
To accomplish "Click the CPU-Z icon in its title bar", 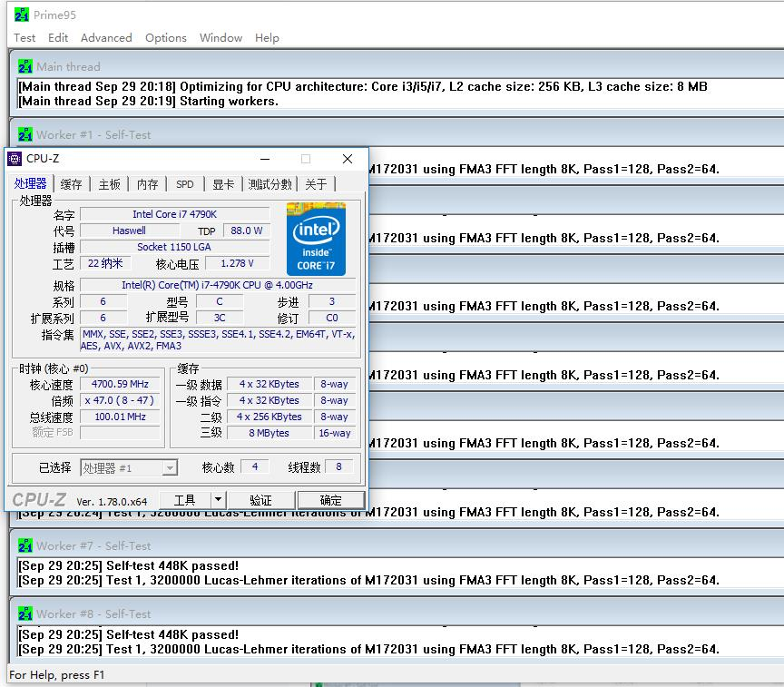I will pyautogui.click(x=15, y=159).
